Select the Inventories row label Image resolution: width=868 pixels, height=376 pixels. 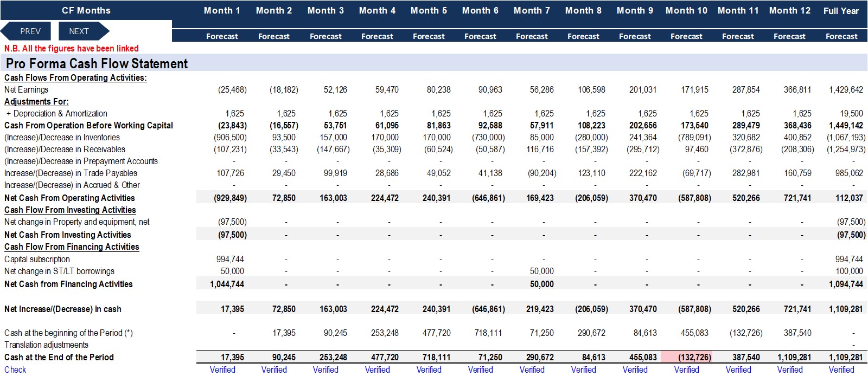[62, 137]
